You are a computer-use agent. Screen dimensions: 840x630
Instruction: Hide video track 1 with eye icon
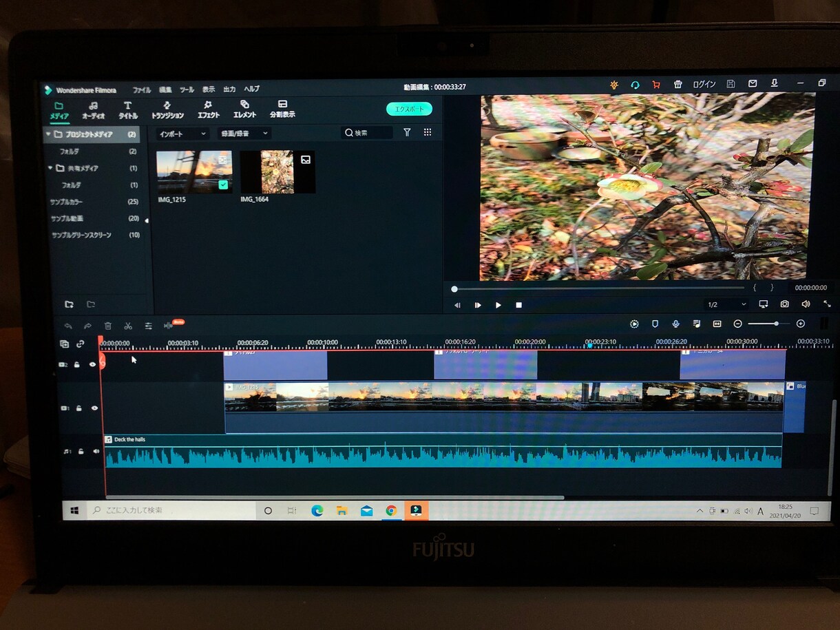94,408
